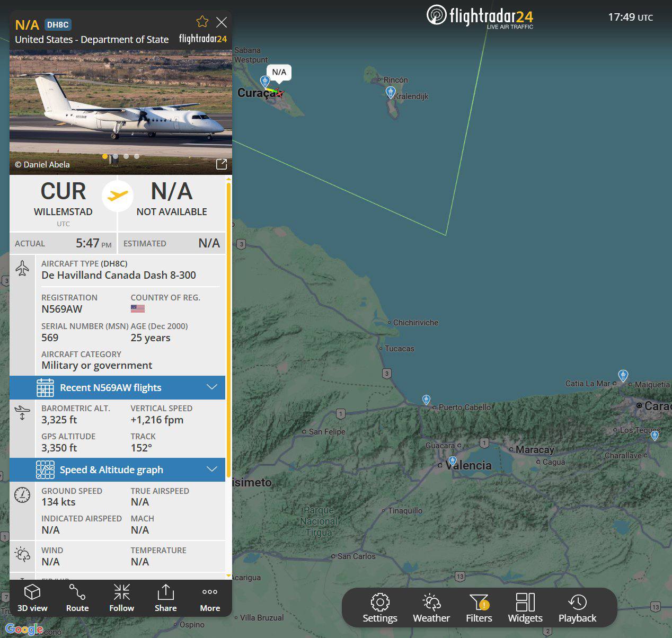Click the speedometer icon beside Ground Speed
The height and width of the screenshot is (638, 672).
[x=22, y=495]
